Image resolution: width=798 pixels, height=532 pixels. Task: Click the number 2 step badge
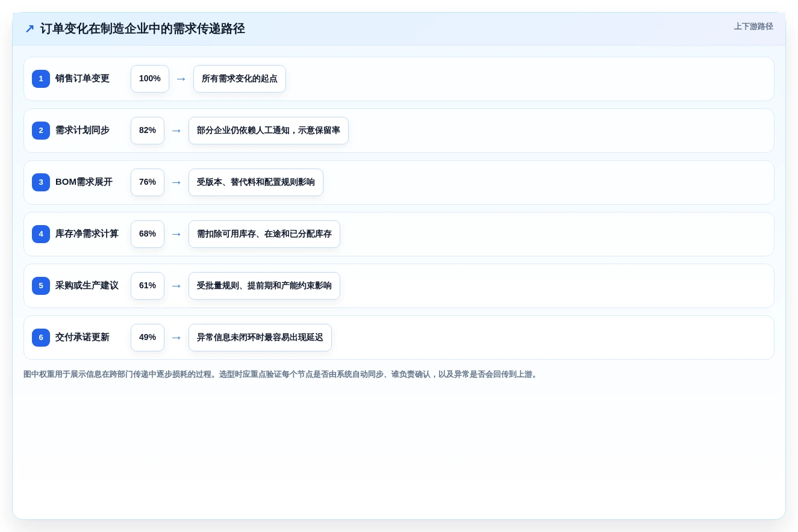[41, 131]
